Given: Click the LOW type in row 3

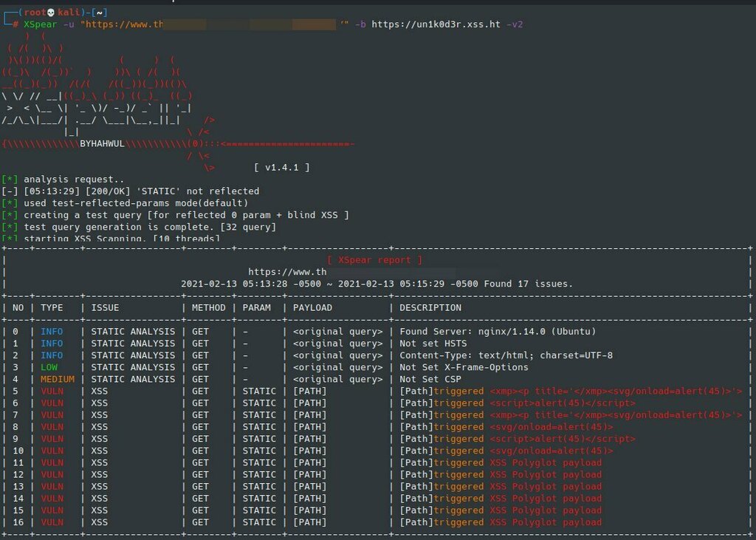Looking at the screenshot, I should [49, 367].
